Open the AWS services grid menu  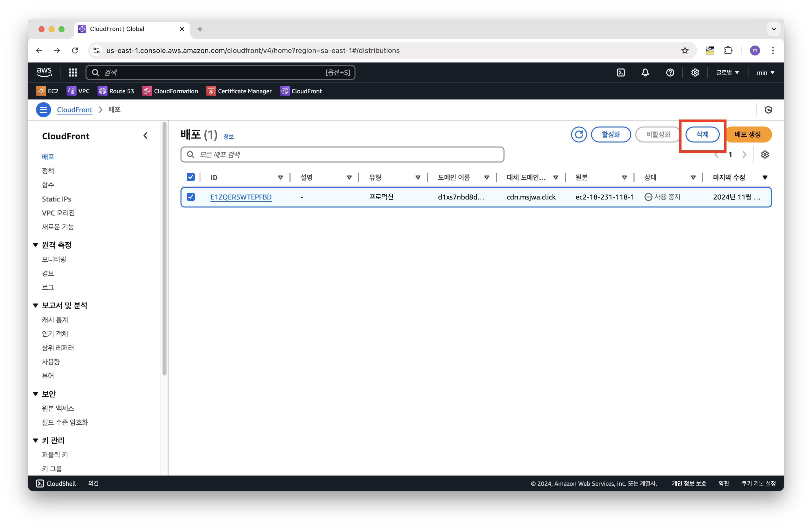coord(73,73)
